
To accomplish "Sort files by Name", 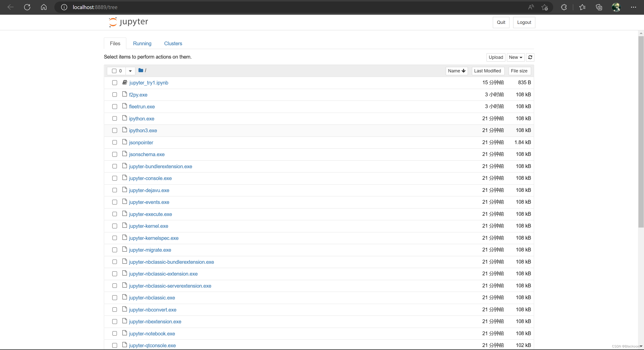I will pyautogui.click(x=456, y=71).
